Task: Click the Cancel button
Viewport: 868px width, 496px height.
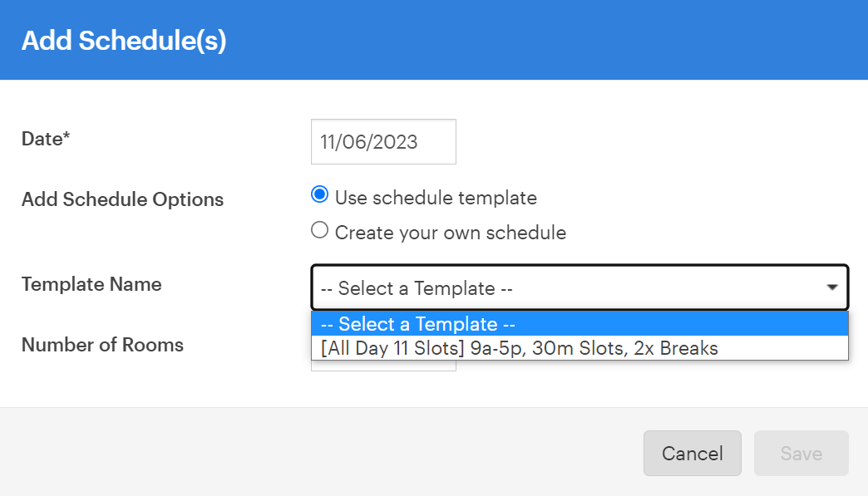Action: point(692,453)
